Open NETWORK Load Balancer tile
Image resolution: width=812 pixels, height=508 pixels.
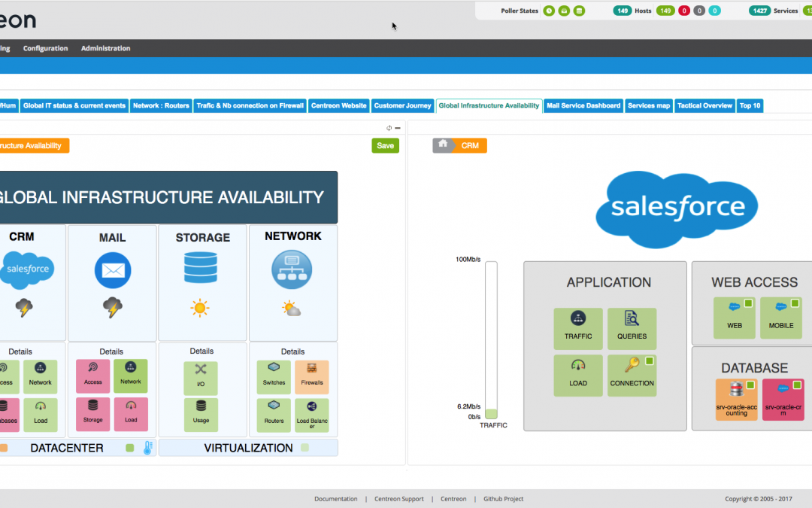coord(312,415)
